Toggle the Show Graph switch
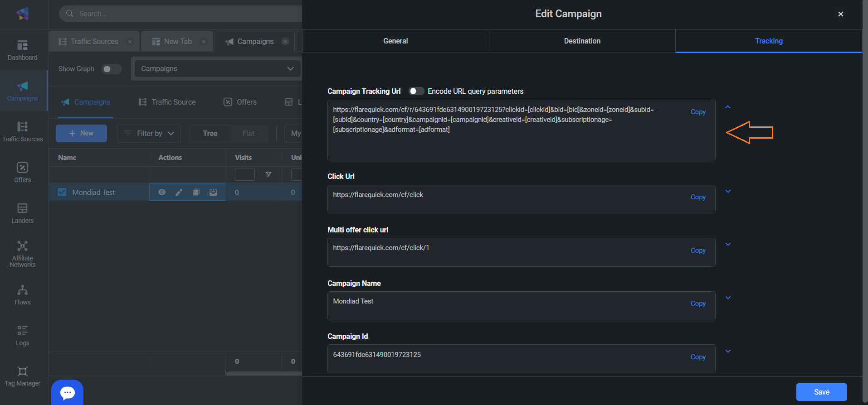868x405 pixels. (111, 69)
